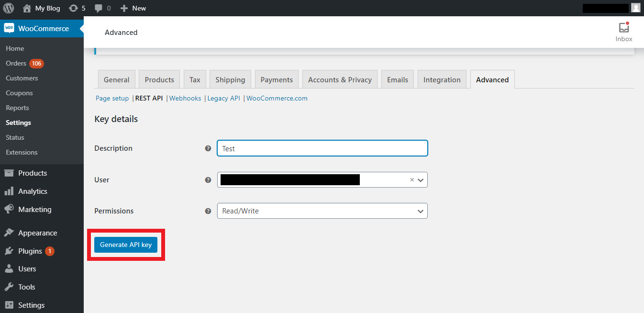Image resolution: width=644 pixels, height=313 pixels.
Task: Click the Generate API key button
Action: [126, 245]
